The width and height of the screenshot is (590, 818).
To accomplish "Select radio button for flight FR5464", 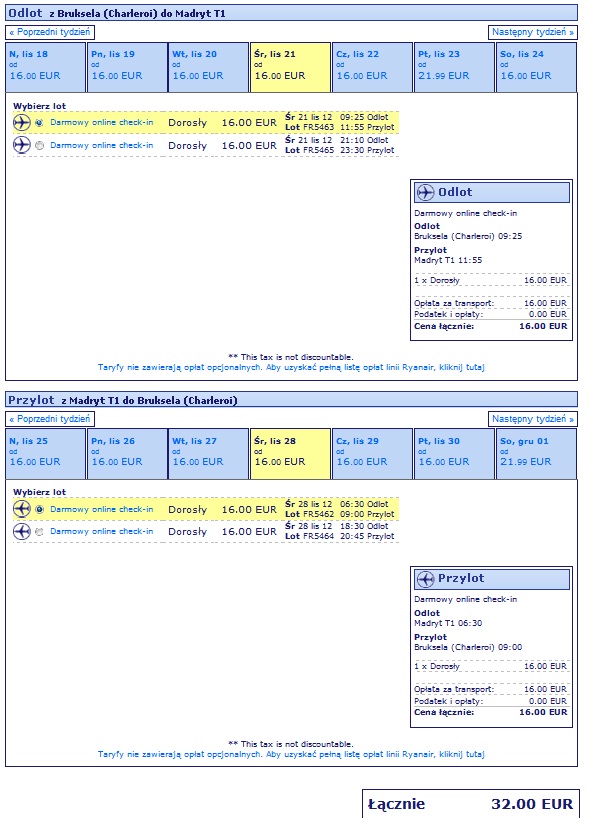I will click(39, 532).
